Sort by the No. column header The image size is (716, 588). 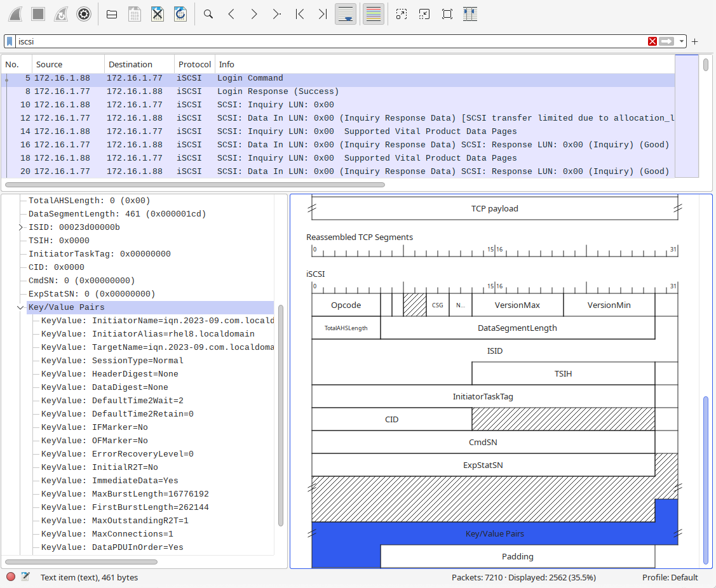click(x=17, y=64)
